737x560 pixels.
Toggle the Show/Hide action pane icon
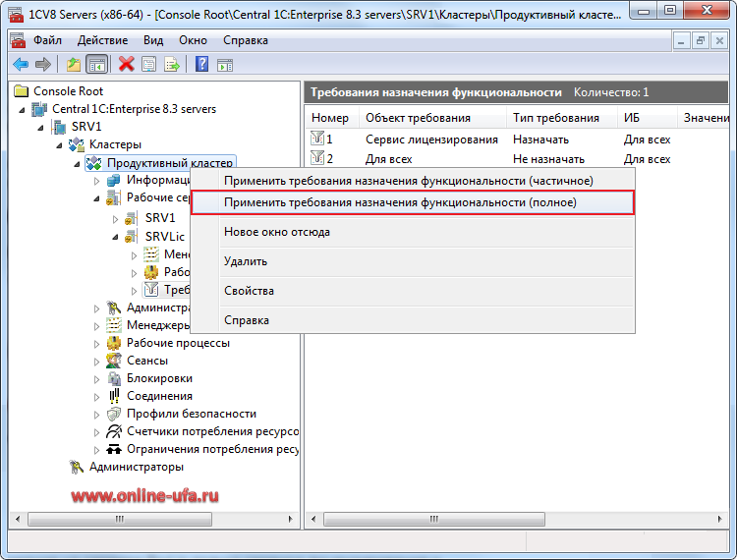click(x=225, y=65)
